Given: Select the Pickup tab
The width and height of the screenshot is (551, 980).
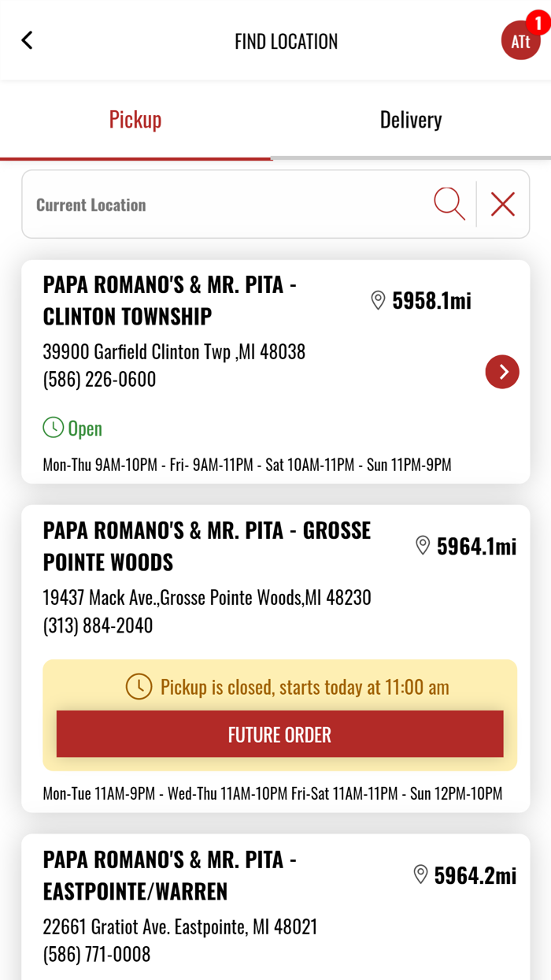Looking at the screenshot, I should point(135,119).
